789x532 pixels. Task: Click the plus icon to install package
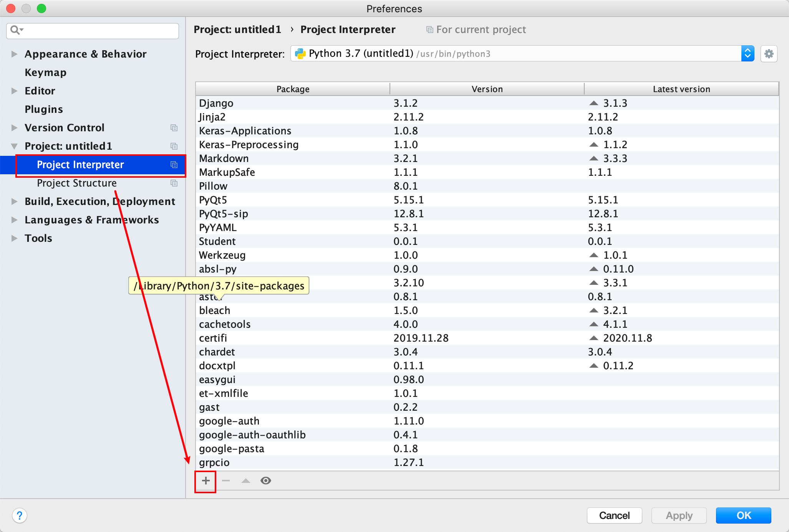tap(206, 481)
